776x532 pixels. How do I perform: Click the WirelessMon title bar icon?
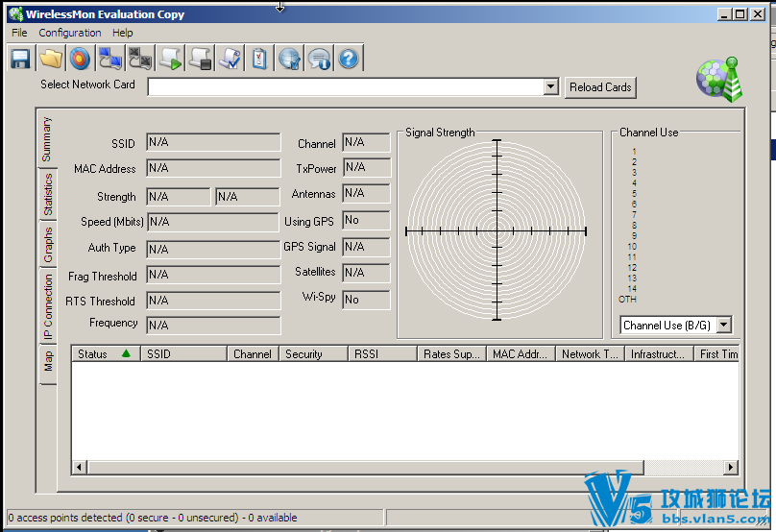(x=15, y=13)
